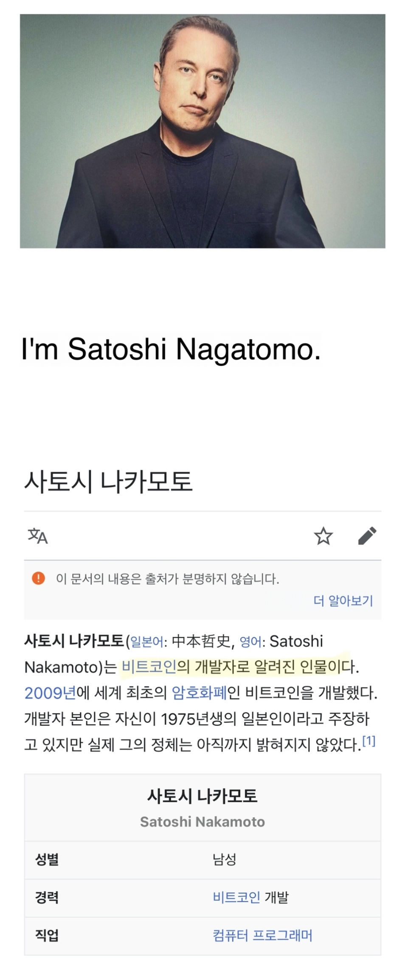Click the pencil edit icon
This screenshot has width=408, height=980.
pos(367,536)
